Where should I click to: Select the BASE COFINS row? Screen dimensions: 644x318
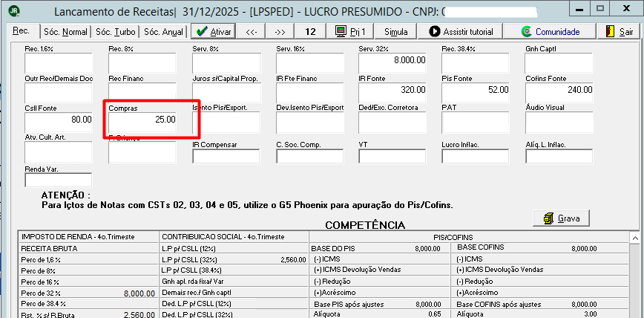539,248
